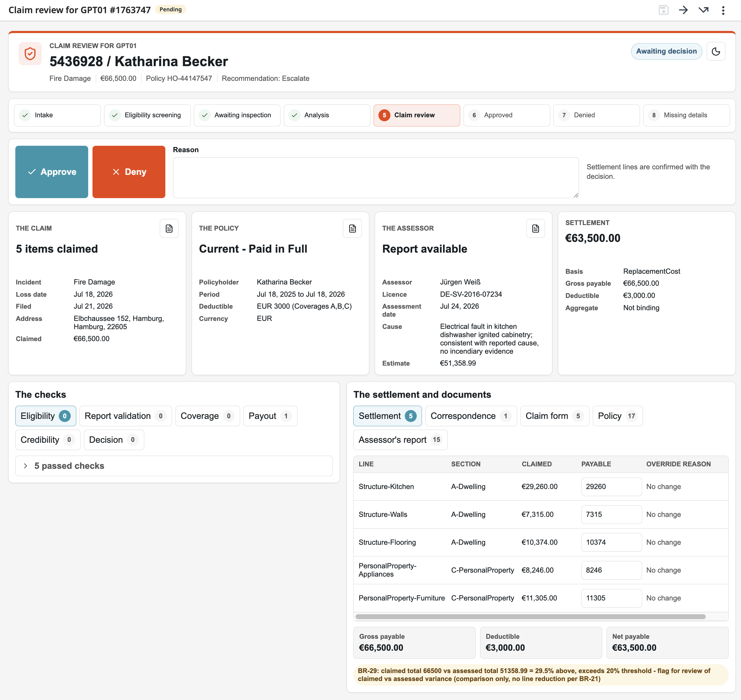Open The Policy document icon
The height and width of the screenshot is (700, 741).
coord(352,228)
